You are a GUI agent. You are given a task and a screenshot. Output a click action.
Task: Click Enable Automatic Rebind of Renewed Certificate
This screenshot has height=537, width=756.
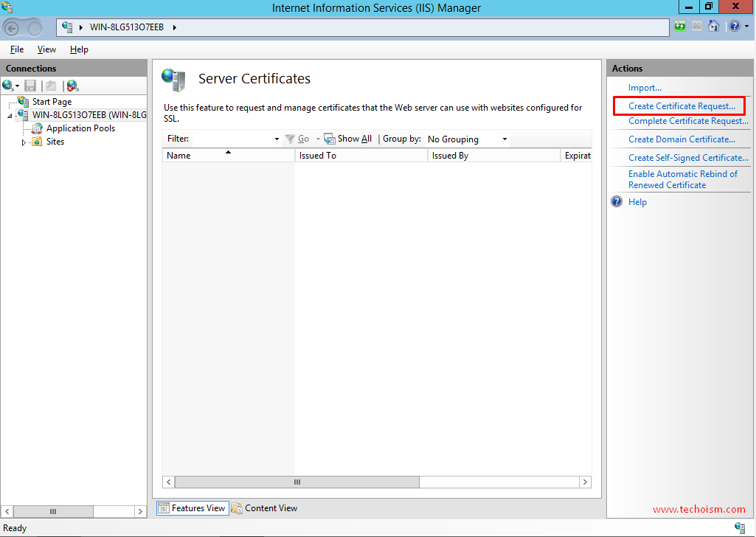coord(683,179)
